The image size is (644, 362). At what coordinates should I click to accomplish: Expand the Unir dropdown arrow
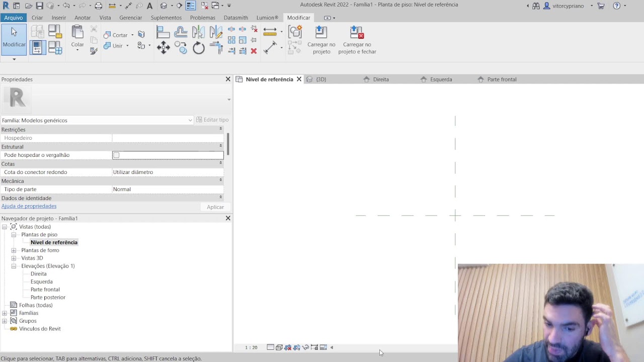pos(127,46)
